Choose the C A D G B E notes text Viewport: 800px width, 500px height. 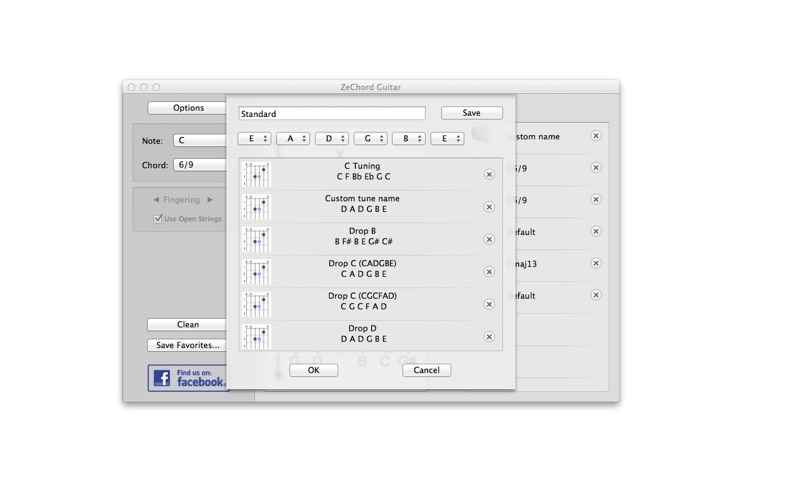364,274
